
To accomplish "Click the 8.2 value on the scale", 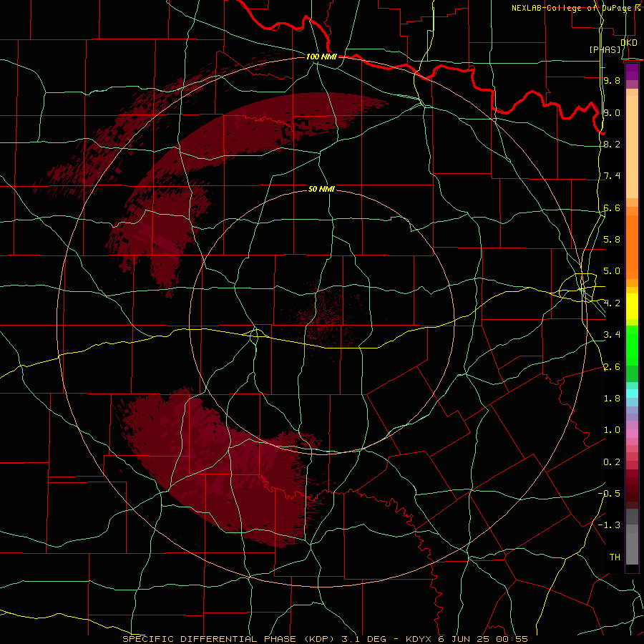I will coord(612,144).
